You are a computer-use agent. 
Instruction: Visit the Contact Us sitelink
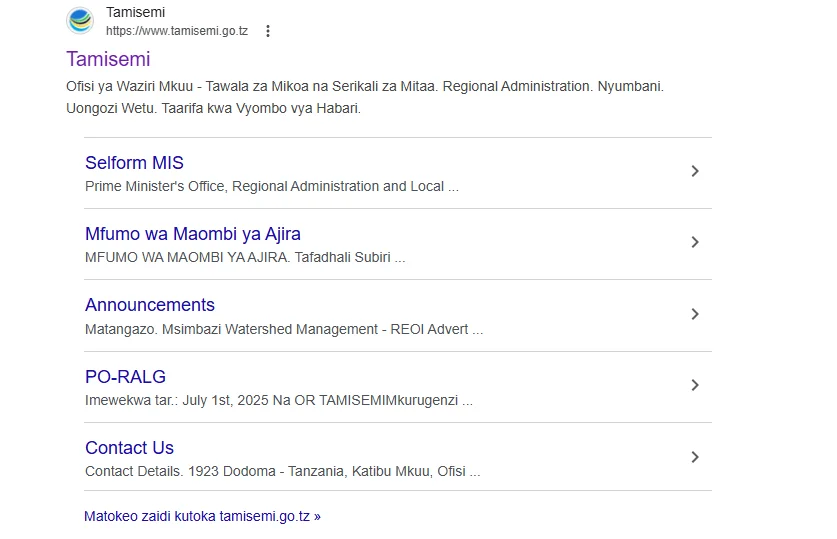tap(129, 448)
